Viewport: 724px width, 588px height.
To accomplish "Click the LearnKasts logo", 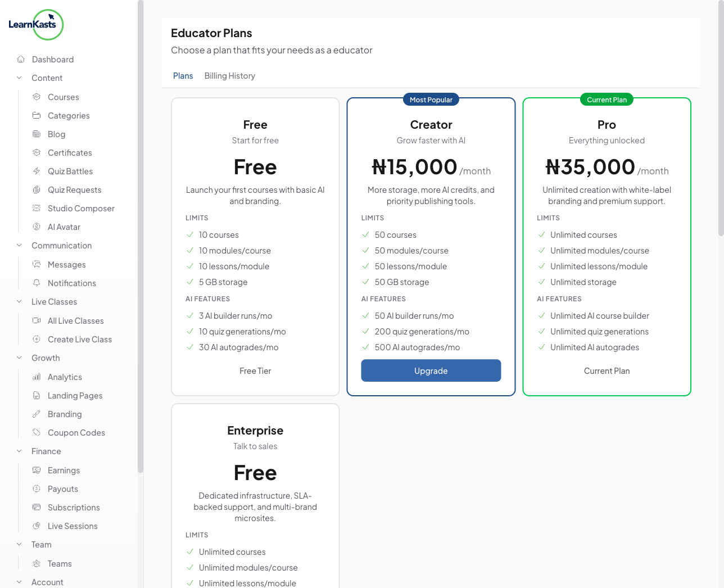I will pyautogui.click(x=35, y=24).
